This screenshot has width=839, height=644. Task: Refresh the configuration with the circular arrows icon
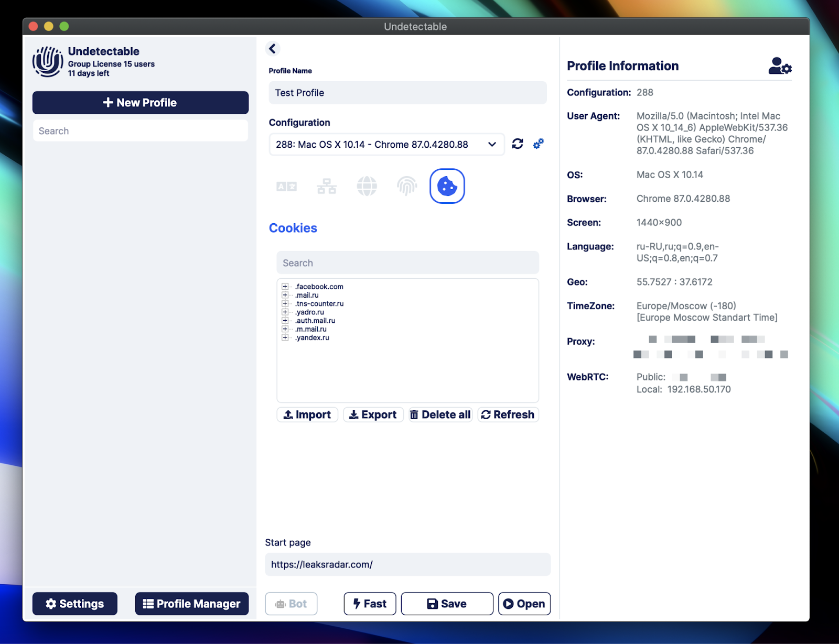click(518, 144)
